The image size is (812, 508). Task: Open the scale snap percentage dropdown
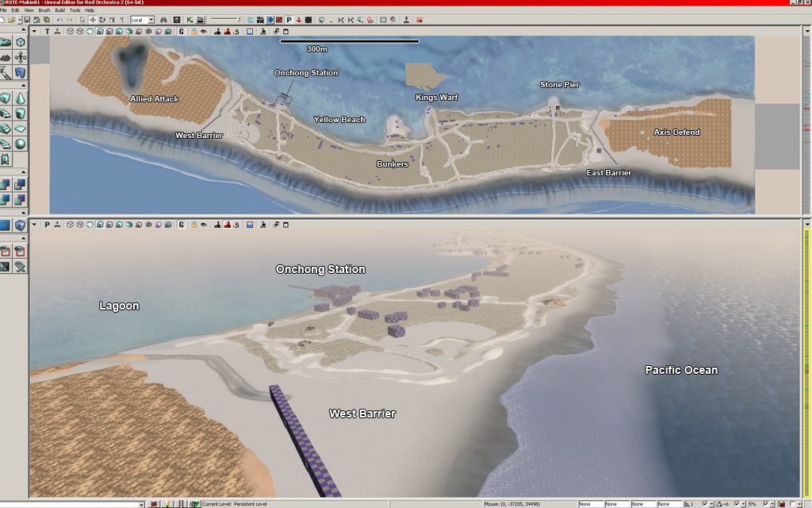point(772,504)
